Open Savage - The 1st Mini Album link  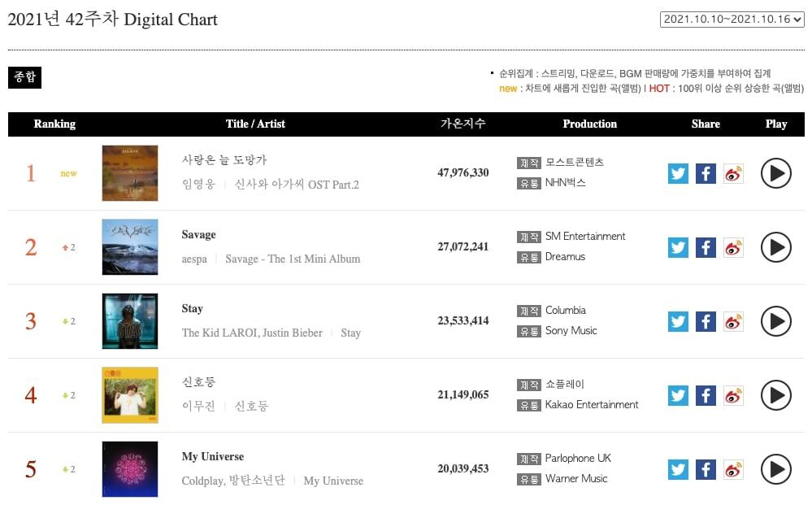[x=293, y=259]
